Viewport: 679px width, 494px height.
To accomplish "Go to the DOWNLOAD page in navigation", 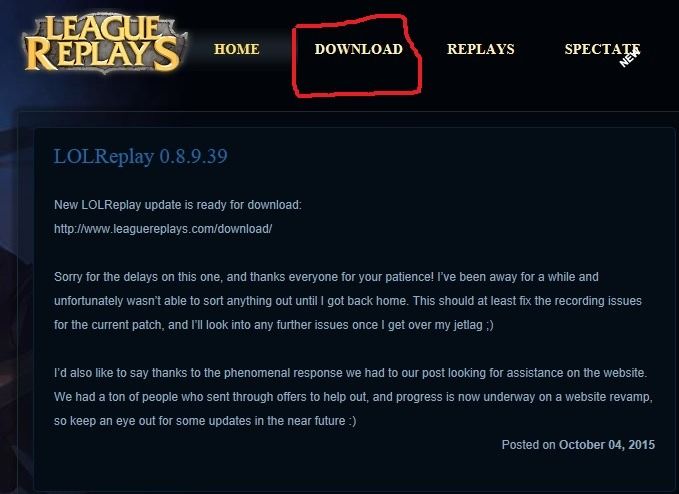I will [359, 49].
